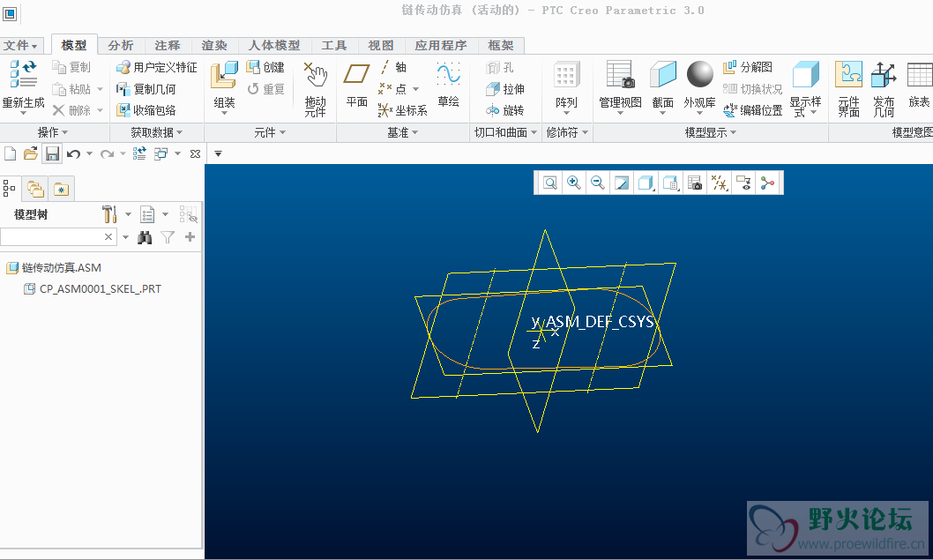The width and height of the screenshot is (933, 560).
Task: Switch to the Applications (应用程序) tab
Action: [x=441, y=45]
